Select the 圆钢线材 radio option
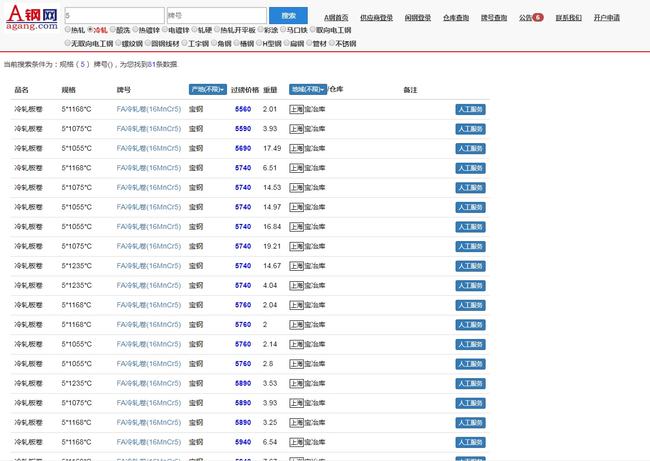 point(148,43)
